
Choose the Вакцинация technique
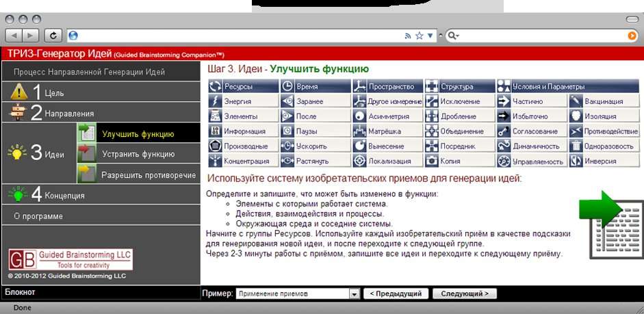tap(604, 101)
